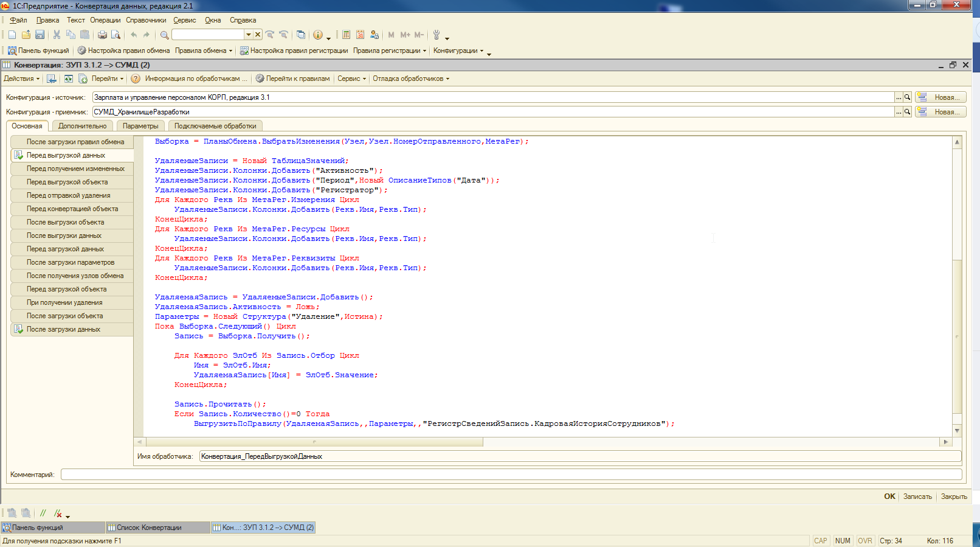The height and width of the screenshot is (547, 980).
Task: Open the Отладка обработчиков dropdown
Action: click(411, 78)
